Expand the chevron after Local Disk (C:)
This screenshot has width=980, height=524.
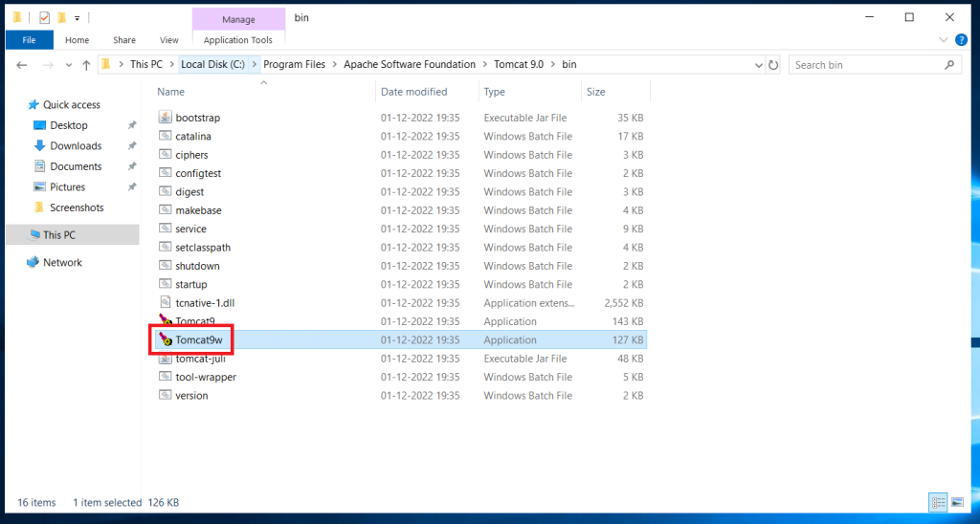click(255, 64)
